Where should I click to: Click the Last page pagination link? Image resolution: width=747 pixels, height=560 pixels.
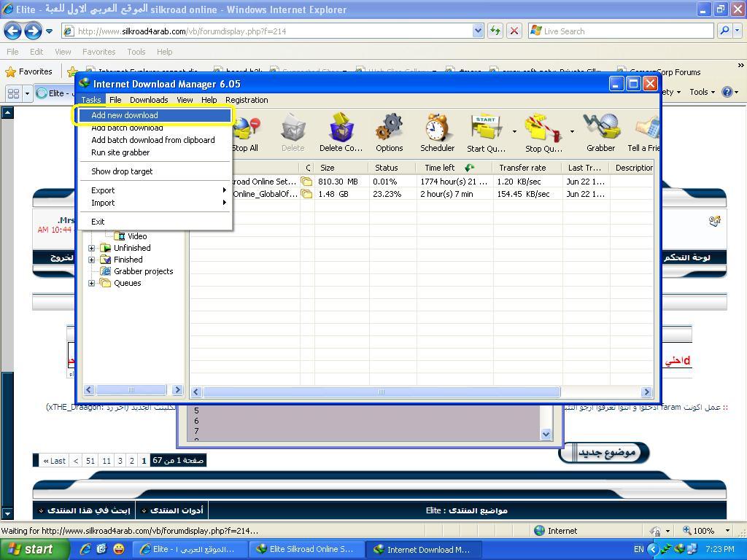54,461
